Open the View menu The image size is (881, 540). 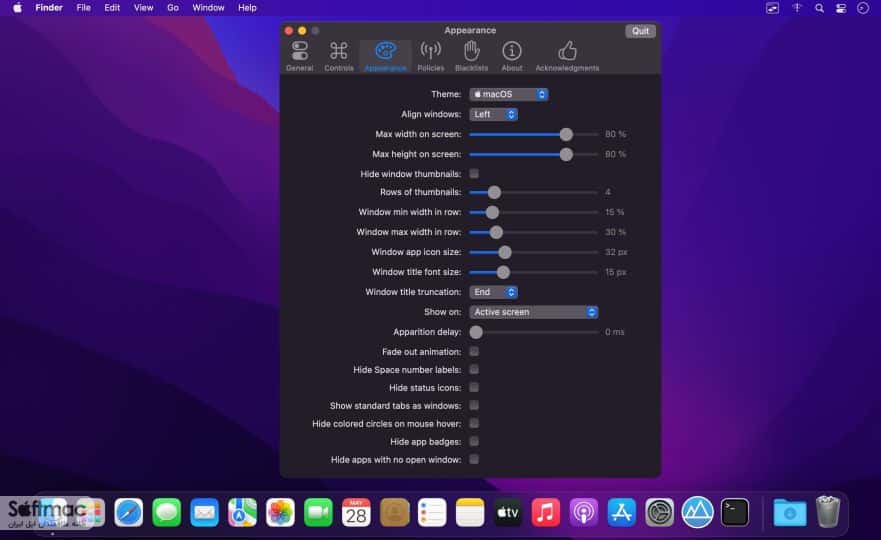[x=143, y=8]
